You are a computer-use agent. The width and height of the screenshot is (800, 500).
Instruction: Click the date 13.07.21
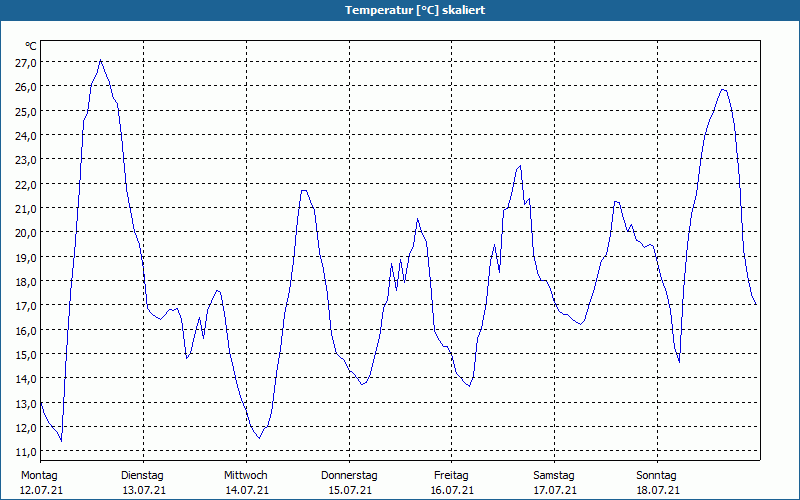[x=144, y=491]
